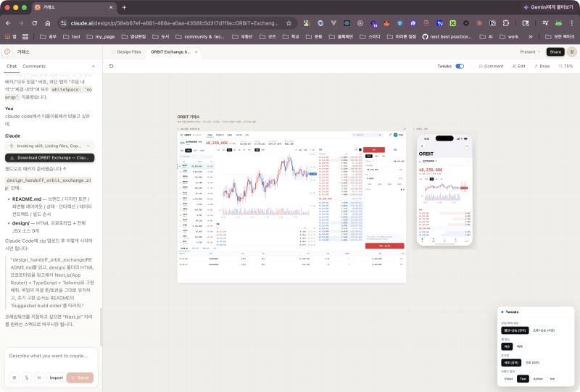Image resolution: width=580 pixels, height=392 pixels.
Task: Open the work bookmarks folder
Action: 509,37
